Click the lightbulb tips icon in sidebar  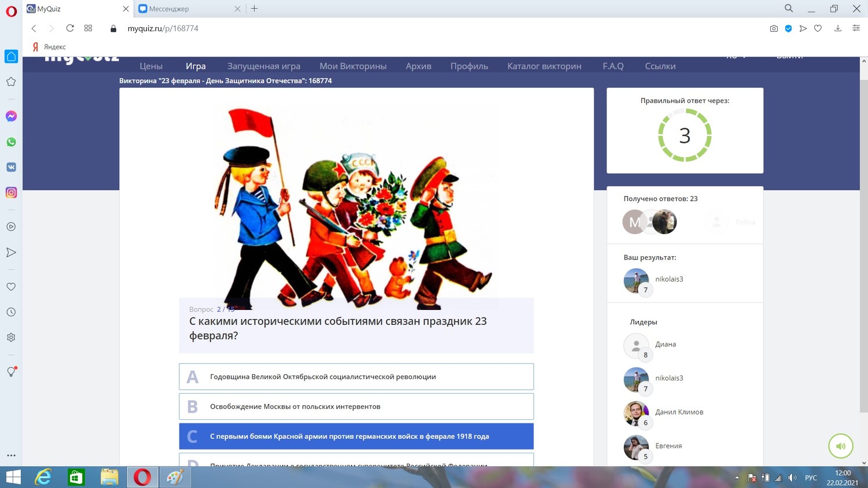pos(11,372)
